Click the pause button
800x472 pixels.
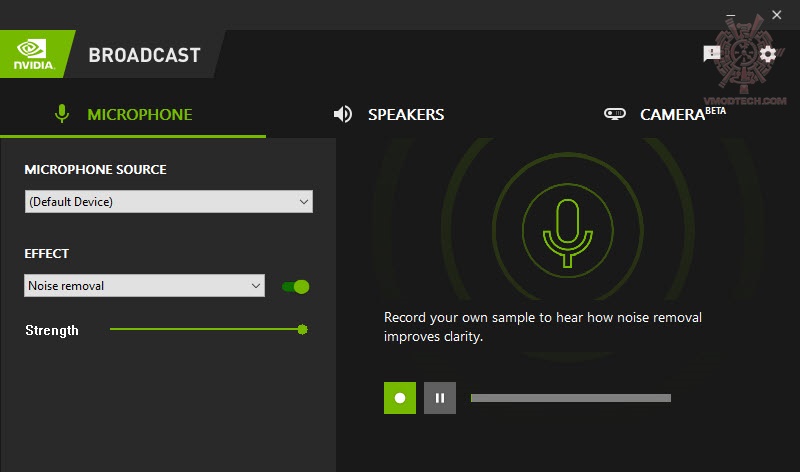coord(440,398)
